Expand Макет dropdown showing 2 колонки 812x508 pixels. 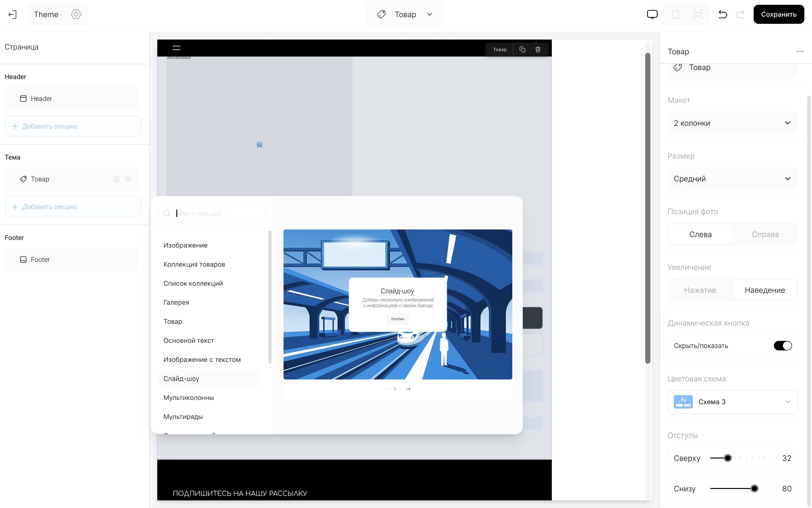[x=733, y=123]
